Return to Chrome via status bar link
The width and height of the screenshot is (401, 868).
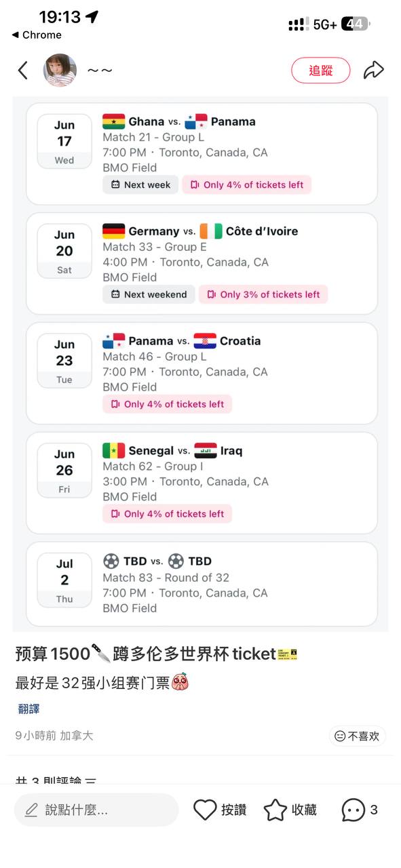(x=37, y=35)
